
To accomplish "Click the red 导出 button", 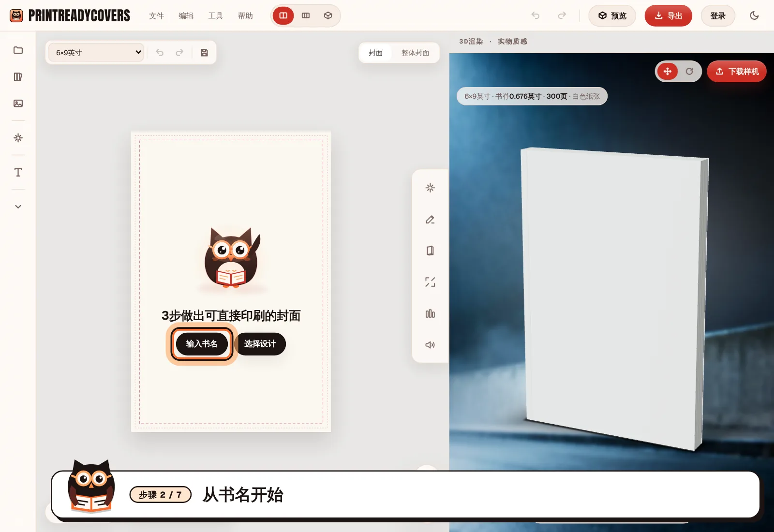I will click(x=669, y=15).
